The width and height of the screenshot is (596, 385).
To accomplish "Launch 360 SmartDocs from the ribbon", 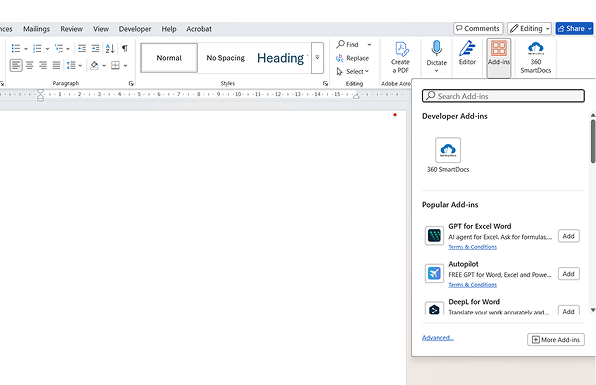I will [x=536, y=57].
